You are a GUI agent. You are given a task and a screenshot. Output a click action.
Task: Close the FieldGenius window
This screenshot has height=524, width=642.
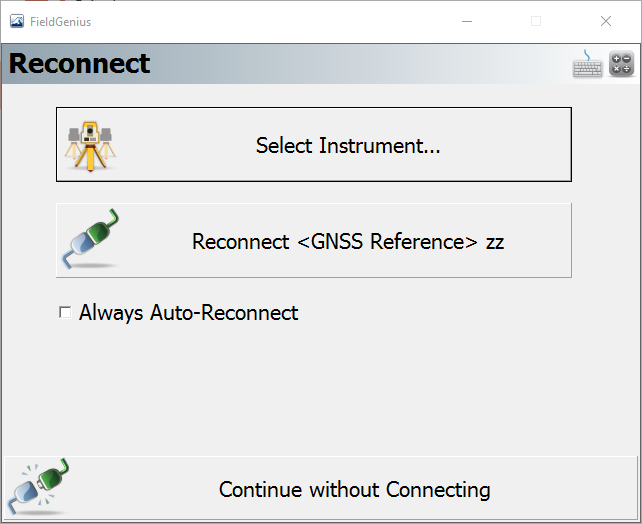[605, 21]
